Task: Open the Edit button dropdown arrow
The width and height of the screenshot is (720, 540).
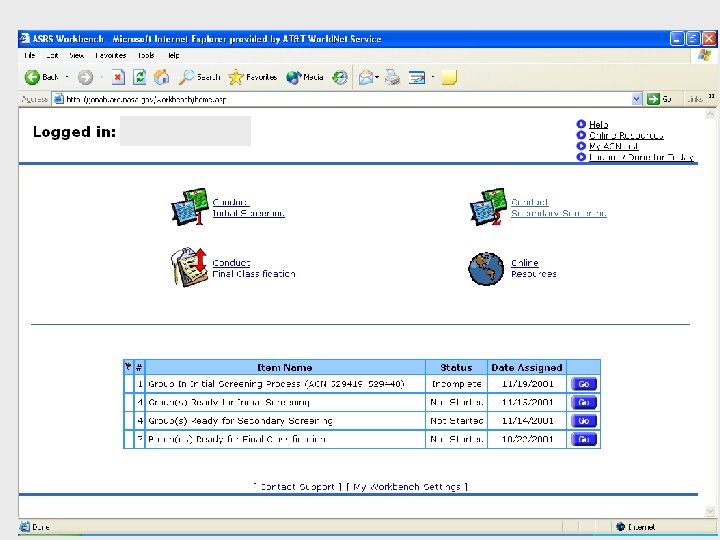Action: tap(433, 77)
